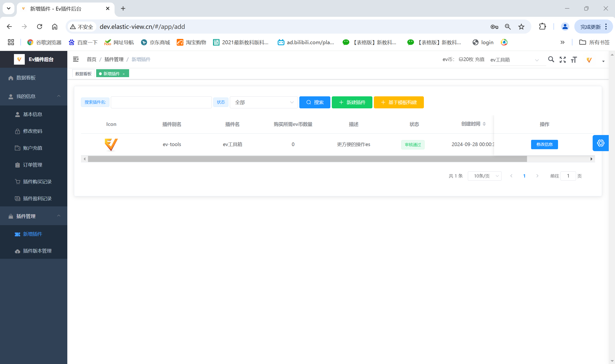Open a new browser tab
Image resolution: width=615 pixels, height=364 pixels.
coord(123,9)
